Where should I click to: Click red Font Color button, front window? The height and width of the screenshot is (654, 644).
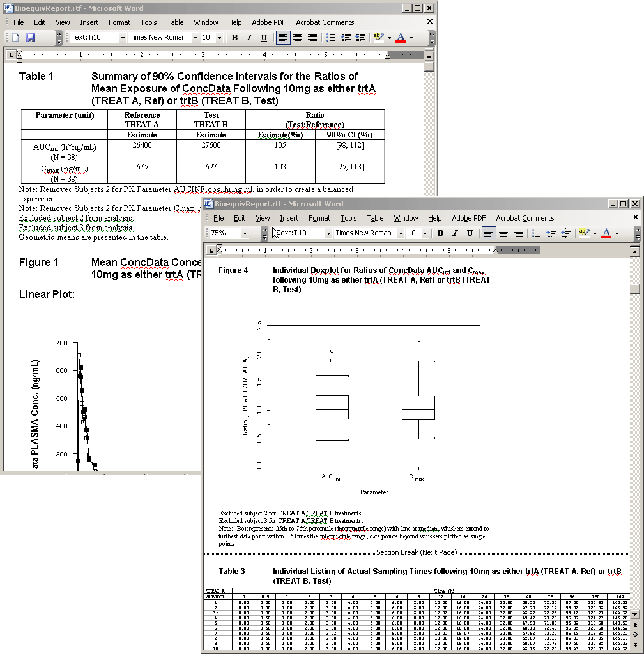pos(606,233)
